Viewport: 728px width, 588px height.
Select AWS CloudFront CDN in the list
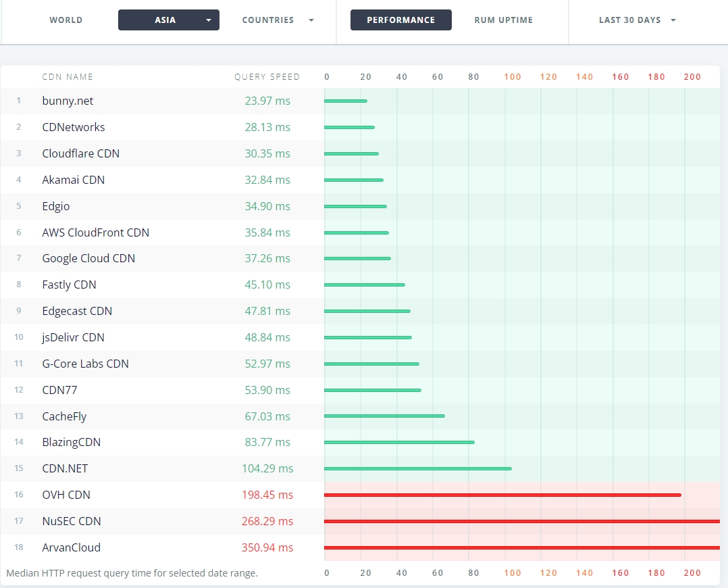tap(96, 232)
